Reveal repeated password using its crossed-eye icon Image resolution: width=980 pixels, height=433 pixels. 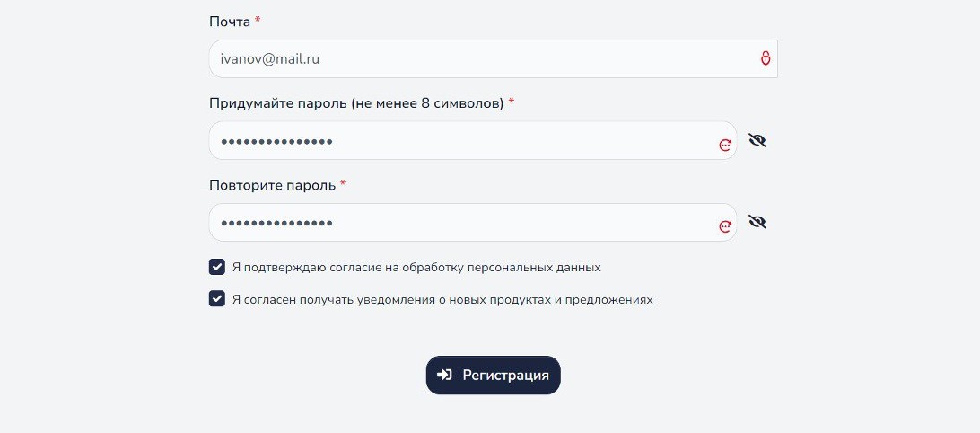tap(757, 222)
